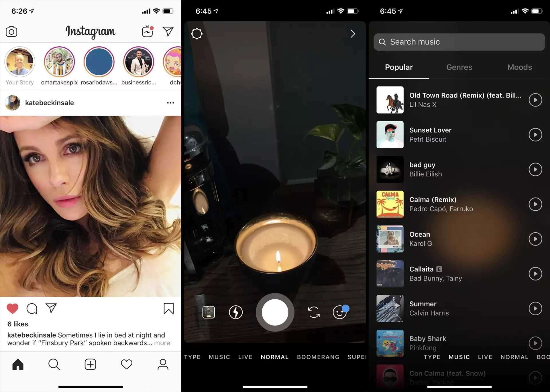Tap the gallery thumbnail icon in Stories camera

click(209, 313)
